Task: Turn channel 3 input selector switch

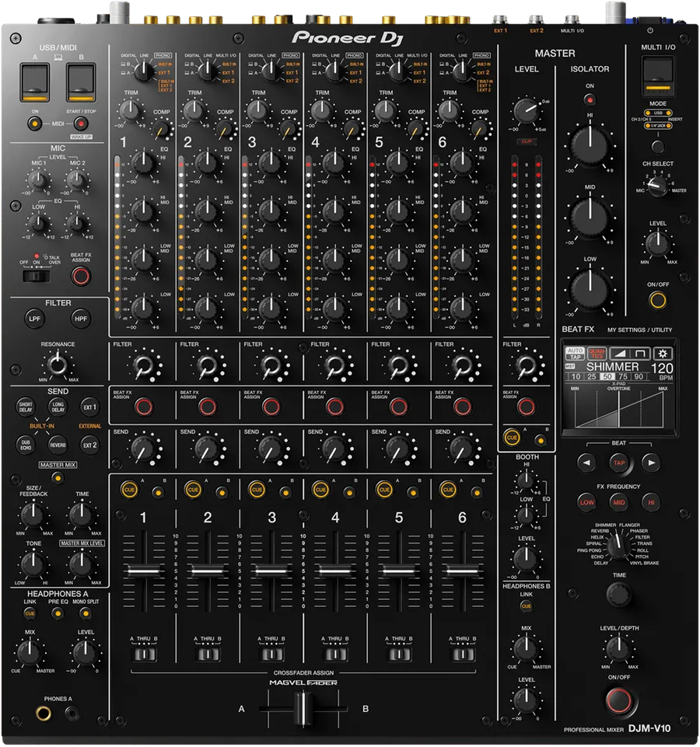Action: (271, 72)
